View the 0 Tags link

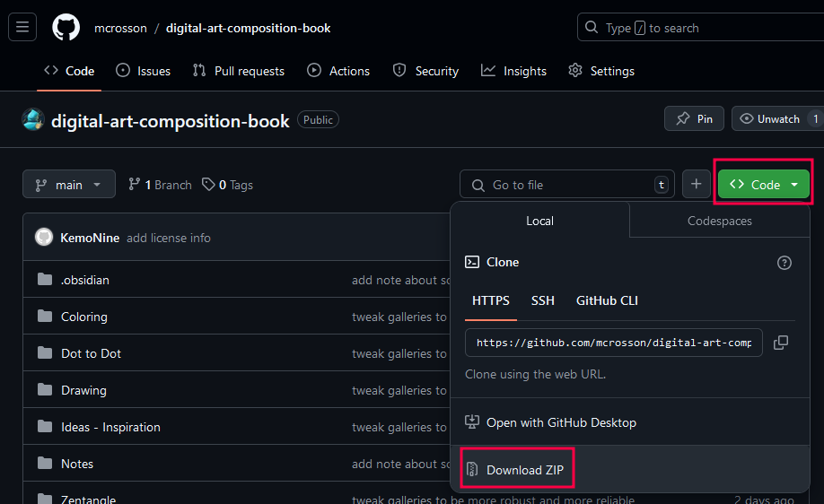click(228, 185)
